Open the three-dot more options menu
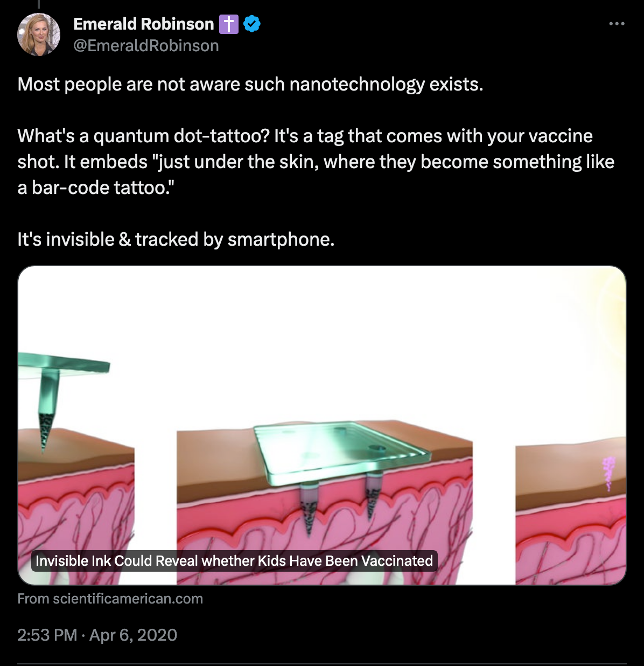Screen dimensions: 644x666 tap(617, 24)
